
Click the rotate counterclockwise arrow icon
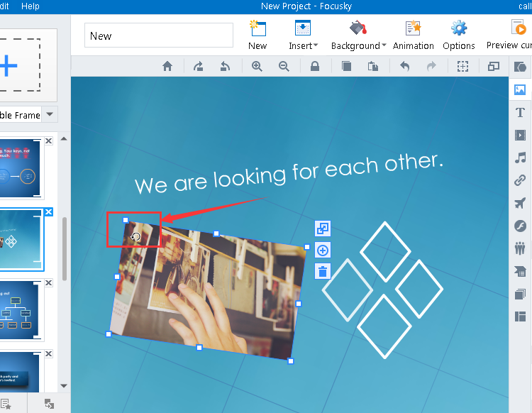click(225, 66)
